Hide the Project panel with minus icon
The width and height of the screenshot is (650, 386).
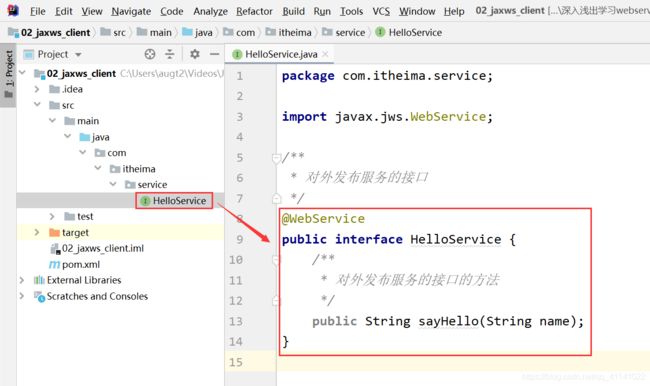pyautogui.click(x=214, y=54)
